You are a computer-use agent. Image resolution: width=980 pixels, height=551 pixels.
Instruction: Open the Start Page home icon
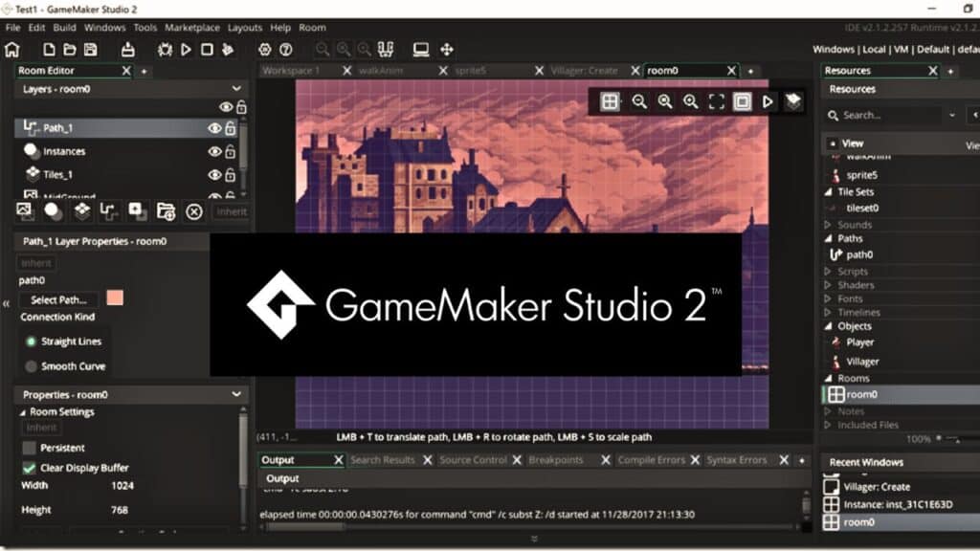pos(11,50)
